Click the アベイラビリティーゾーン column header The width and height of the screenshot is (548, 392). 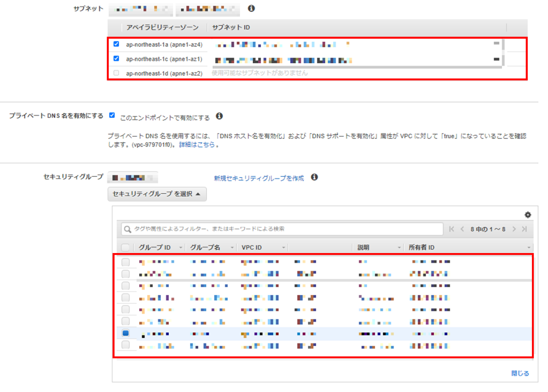[x=163, y=27]
